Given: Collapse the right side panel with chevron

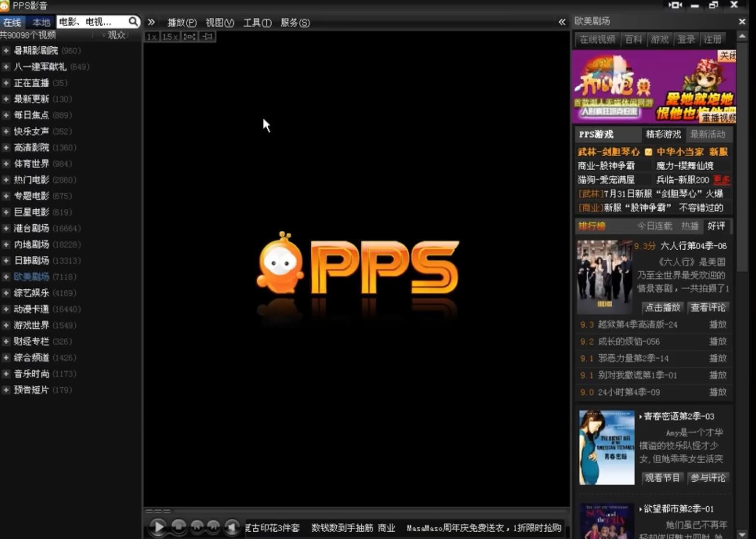Looking at the screenshot, I should click(562, 22).
